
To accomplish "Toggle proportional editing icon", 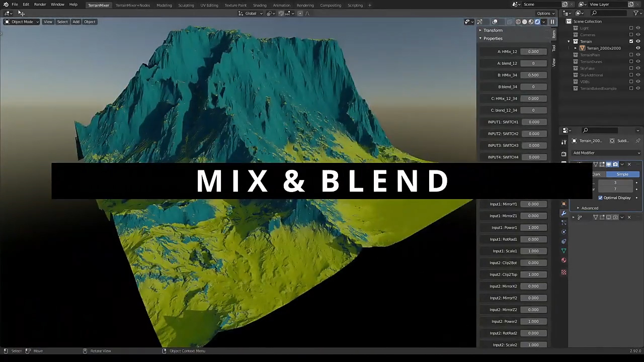I will (x=300, y=14).
